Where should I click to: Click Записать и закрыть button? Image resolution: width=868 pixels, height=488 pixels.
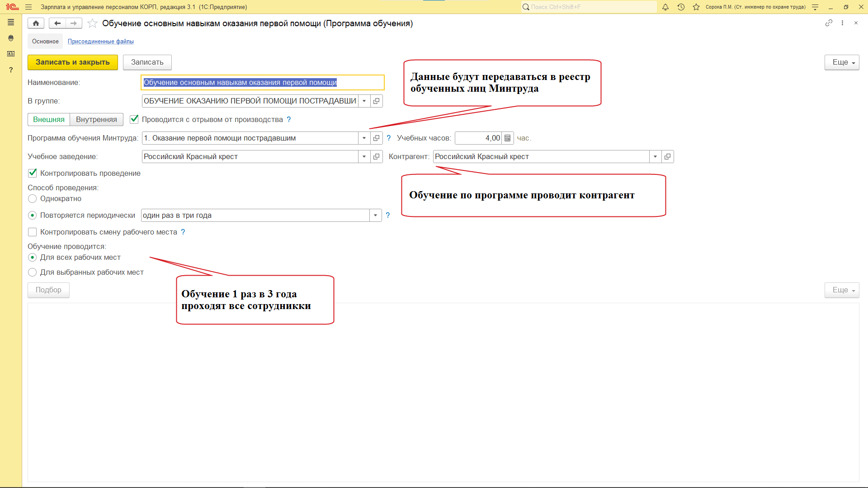pyautogui.click(x=72, y=62)
